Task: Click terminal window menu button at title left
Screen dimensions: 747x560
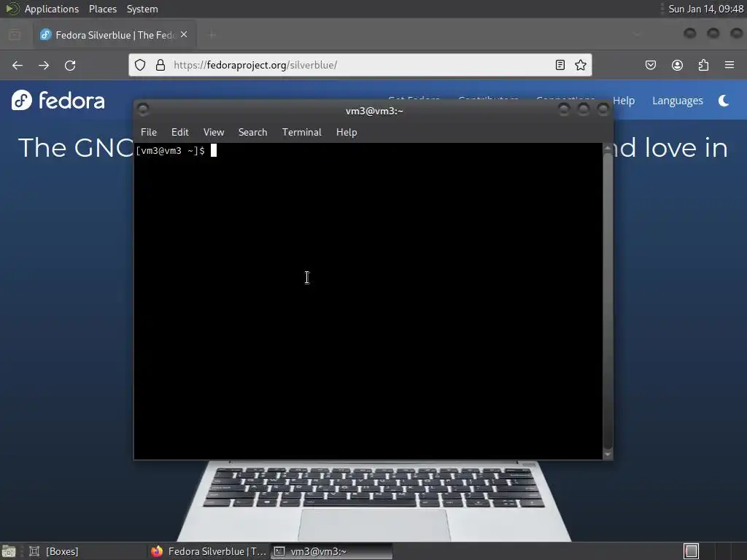Action: point(143,110)
